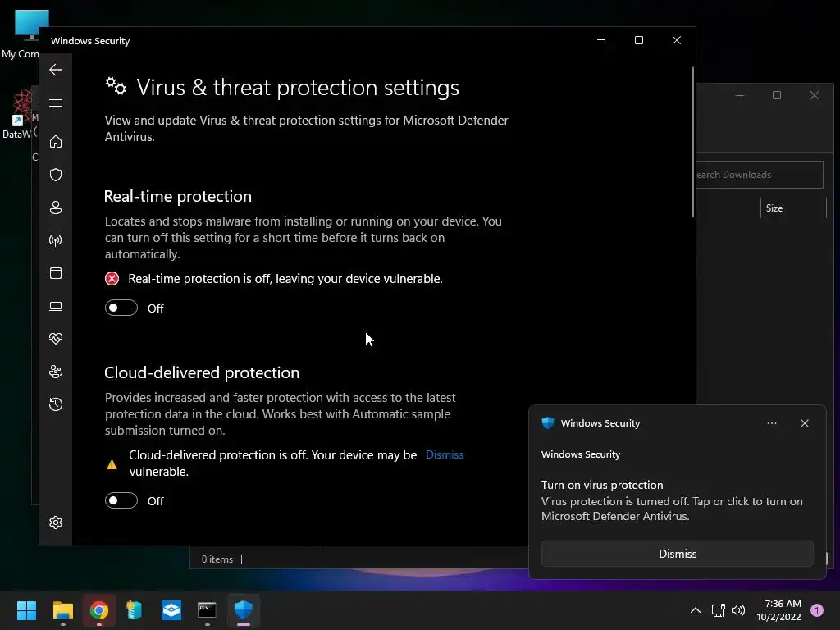840x630 pixels.
Task: Click the taskbar icon right of the zip archiver
Action: [171, 610]
